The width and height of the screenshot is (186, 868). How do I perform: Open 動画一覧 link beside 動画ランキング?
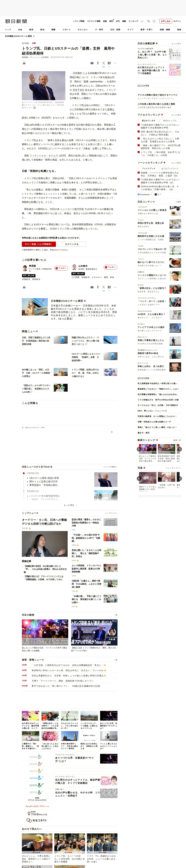pyautogui.click(x=177, y=440)
